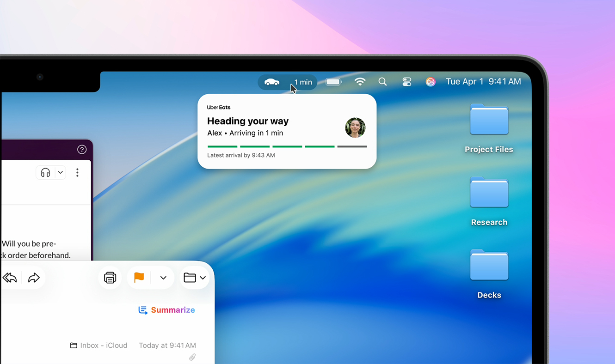This screenshot has width=615, height=364.
Task: Click the headphones listen icon in the message window
Action: pos(44,172)
